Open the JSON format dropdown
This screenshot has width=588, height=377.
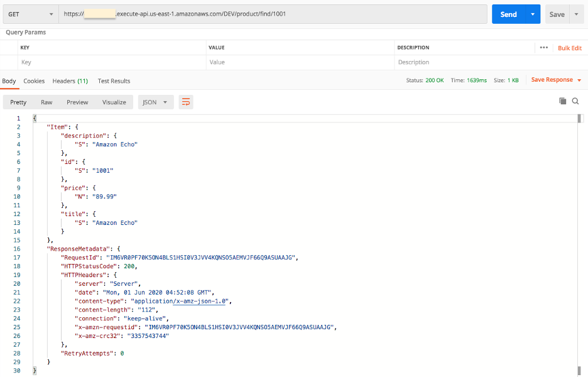point(154,101)
